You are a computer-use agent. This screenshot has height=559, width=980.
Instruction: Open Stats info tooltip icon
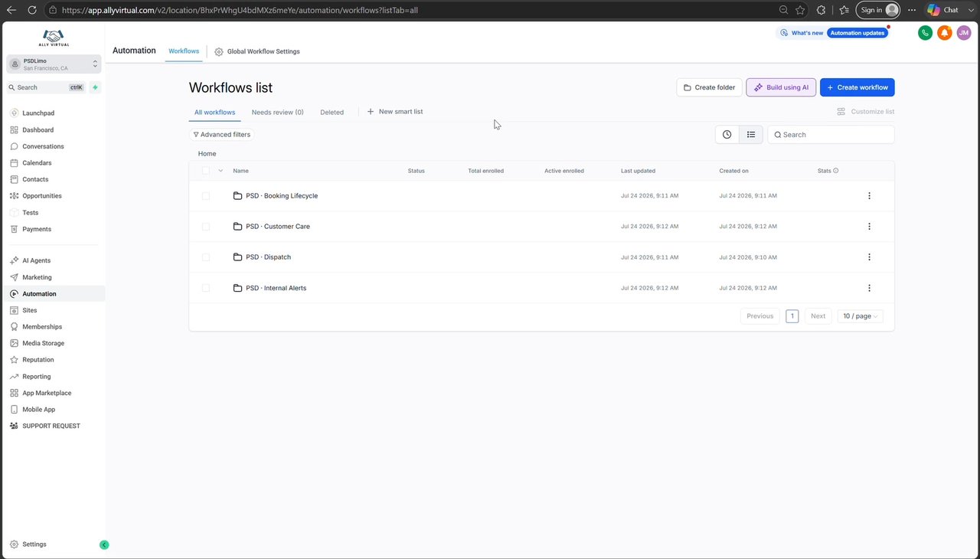[x=835, y=171]
